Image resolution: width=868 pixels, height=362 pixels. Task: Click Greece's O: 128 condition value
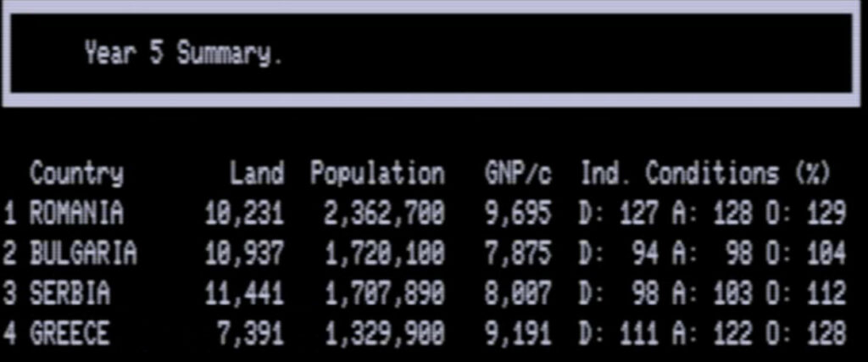click(x=806, y=333)
